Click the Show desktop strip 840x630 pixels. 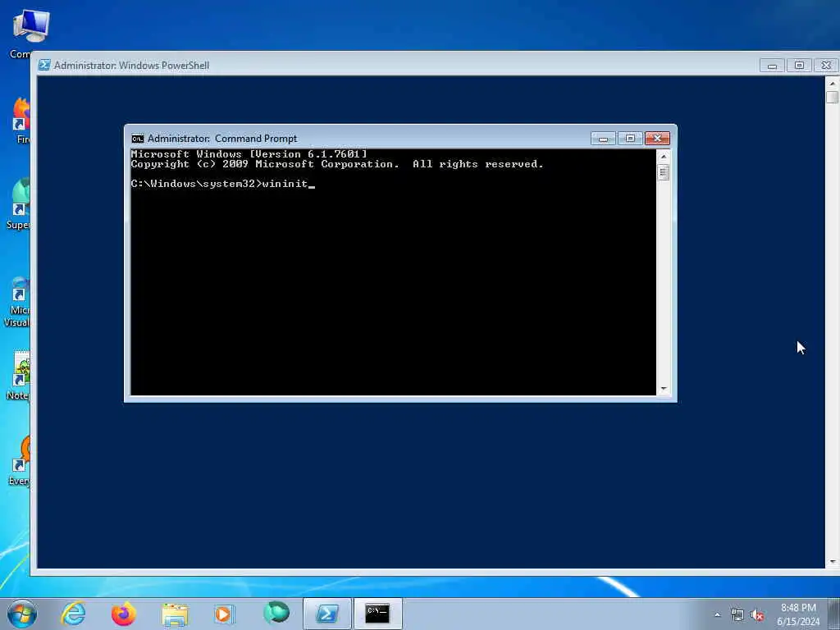pyautogui.click(x=833, y=614)
